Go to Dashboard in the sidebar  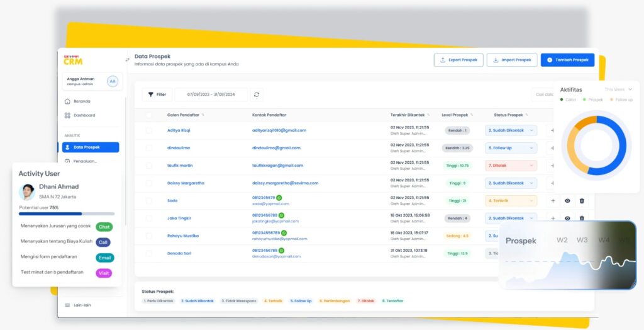point(84,115)
